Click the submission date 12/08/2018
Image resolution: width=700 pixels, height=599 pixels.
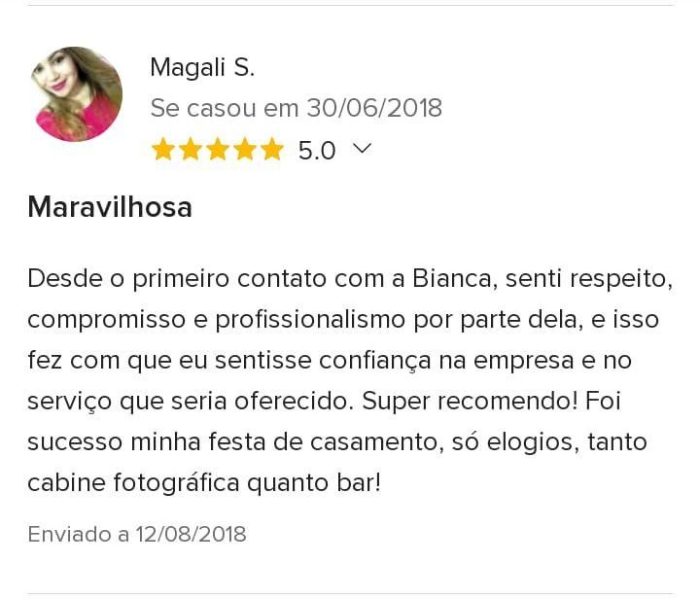(192, 534)
